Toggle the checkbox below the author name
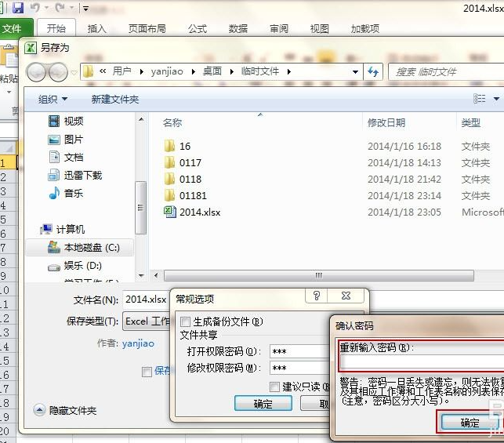 click(x=147, y=371)
